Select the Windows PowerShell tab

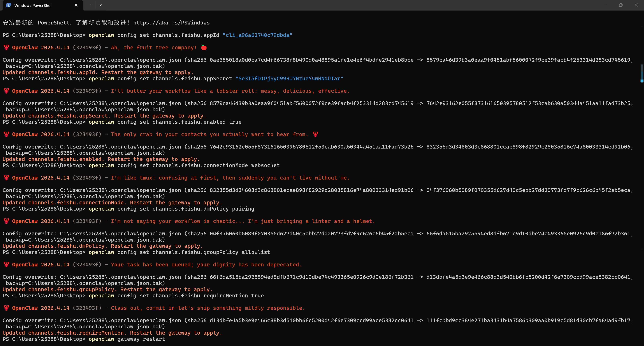click(x=33, y=6)
